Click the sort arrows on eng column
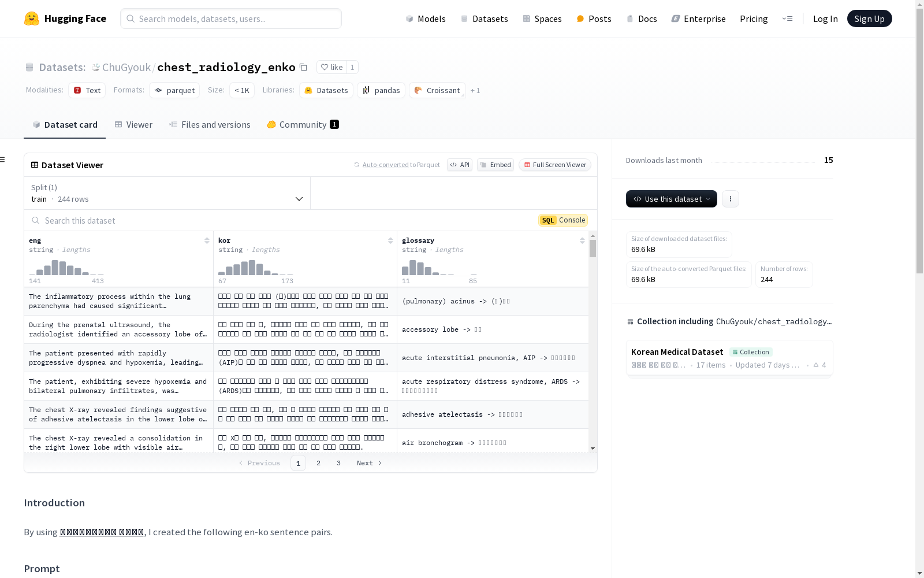Image resolution: width=924 pixels, height=578 pixels. coord(207,240)
